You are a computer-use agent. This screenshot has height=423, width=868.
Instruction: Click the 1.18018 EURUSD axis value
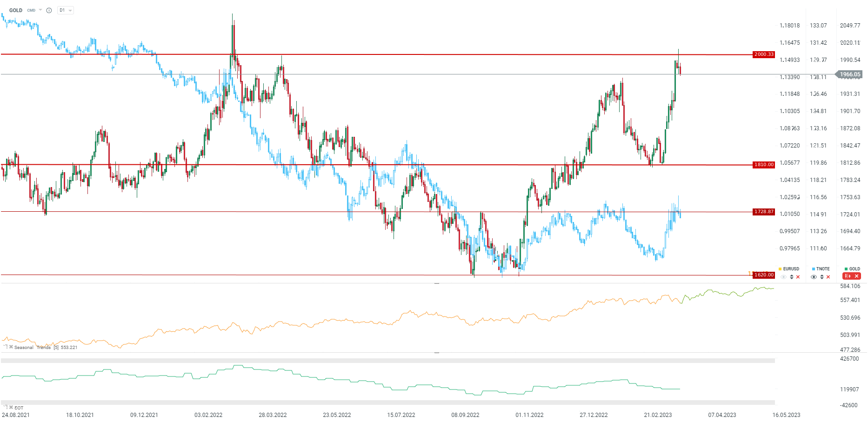click(790, 26)
